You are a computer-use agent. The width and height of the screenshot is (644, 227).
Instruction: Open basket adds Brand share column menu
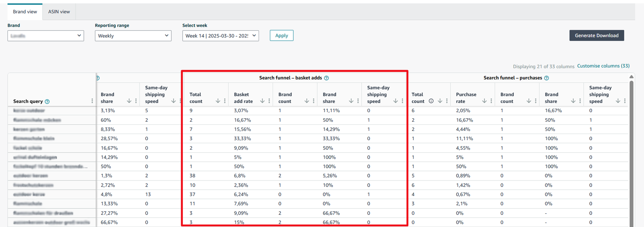[358, 101]
